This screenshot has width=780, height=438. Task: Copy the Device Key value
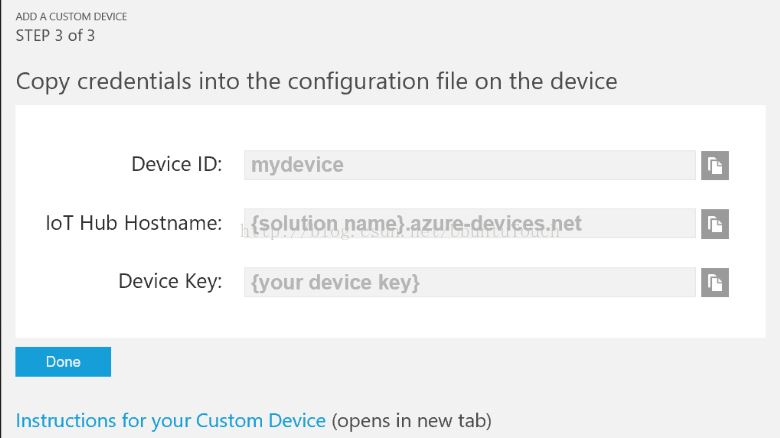[x=714, y=282]
